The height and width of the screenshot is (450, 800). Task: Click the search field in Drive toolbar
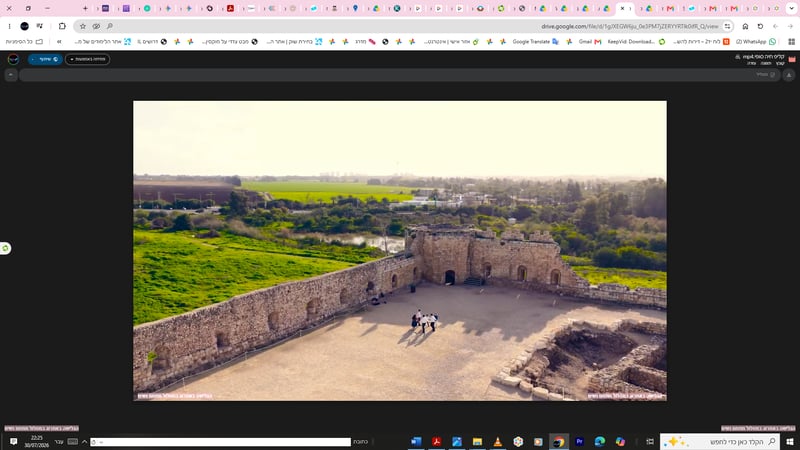[x=399, y=75]
